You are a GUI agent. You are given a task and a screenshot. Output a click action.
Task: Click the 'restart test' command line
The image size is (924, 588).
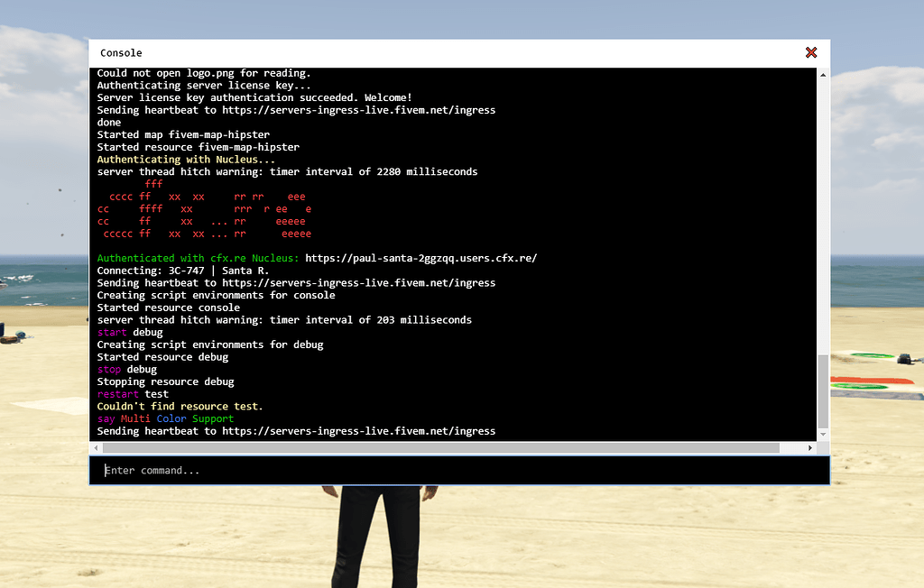[x=133, y=394]
